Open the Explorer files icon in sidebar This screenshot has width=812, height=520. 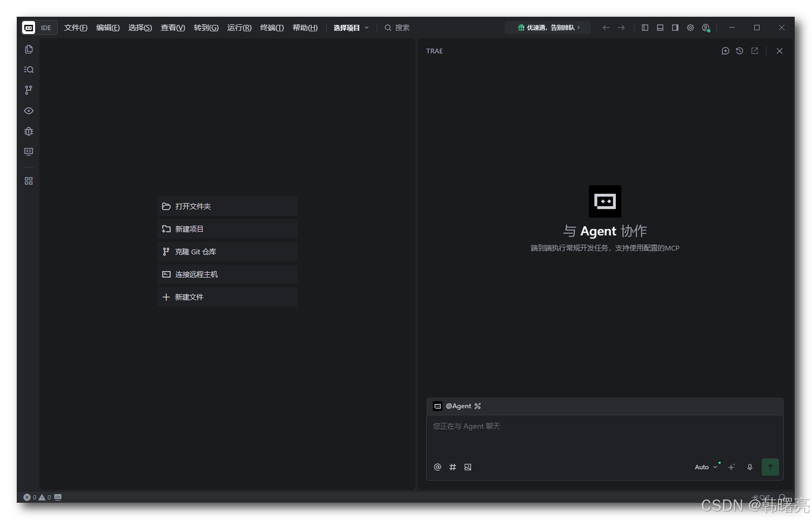pos(29,49)
